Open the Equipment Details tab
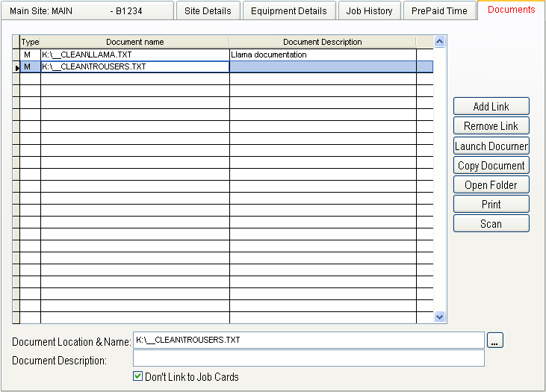The width and height of the screenshot is (546, 392). 288,11
